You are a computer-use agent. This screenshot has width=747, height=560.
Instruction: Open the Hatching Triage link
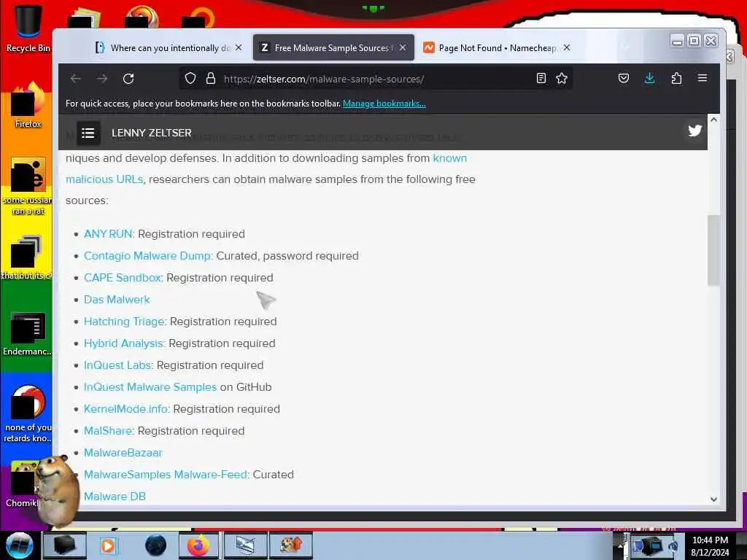[124, 322]
